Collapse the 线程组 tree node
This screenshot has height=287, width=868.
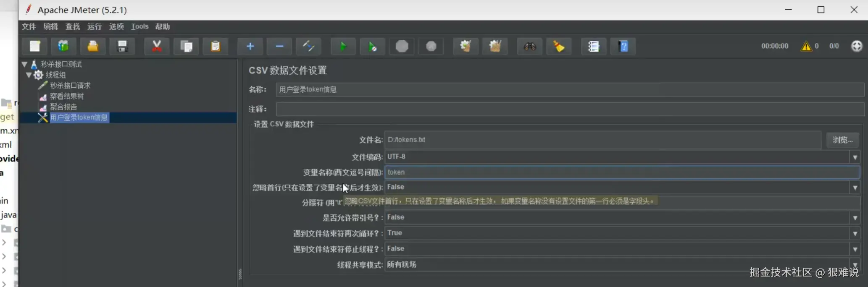29,75
